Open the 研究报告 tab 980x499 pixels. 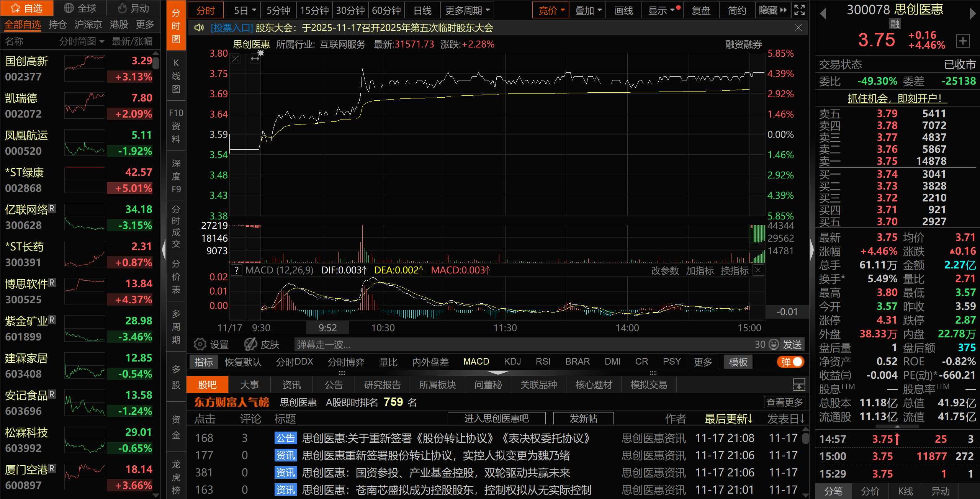pyautogui.click(x=382, y=384)
